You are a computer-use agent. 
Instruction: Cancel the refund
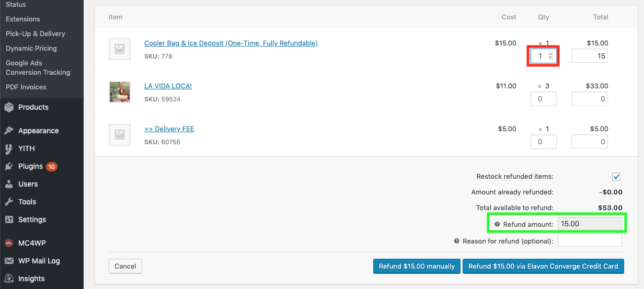point(125,266)
